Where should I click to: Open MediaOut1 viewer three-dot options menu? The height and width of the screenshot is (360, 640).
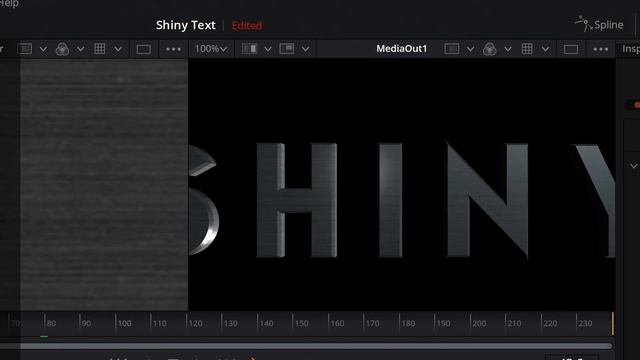click(600, 49)
